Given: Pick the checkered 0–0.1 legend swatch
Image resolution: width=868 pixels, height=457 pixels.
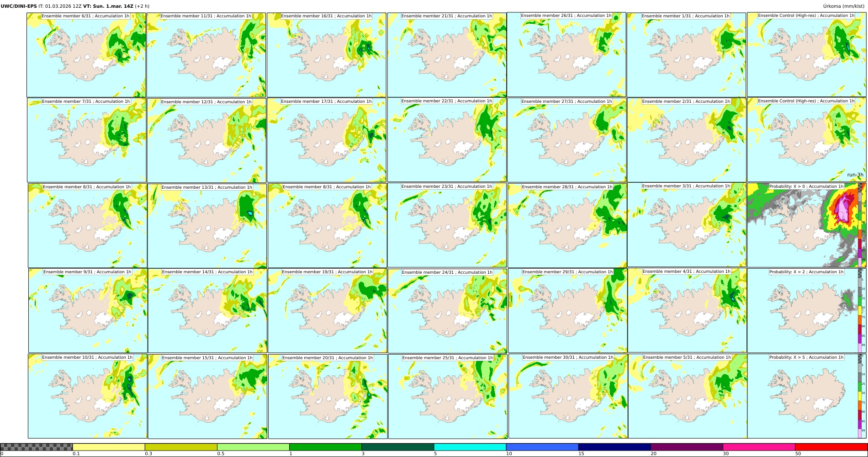Looking at the screenshot, I should tap(37, 447).
